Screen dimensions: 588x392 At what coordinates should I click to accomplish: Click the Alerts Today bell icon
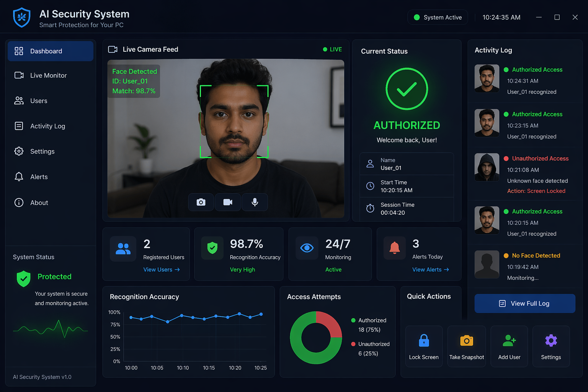point(395,248)
